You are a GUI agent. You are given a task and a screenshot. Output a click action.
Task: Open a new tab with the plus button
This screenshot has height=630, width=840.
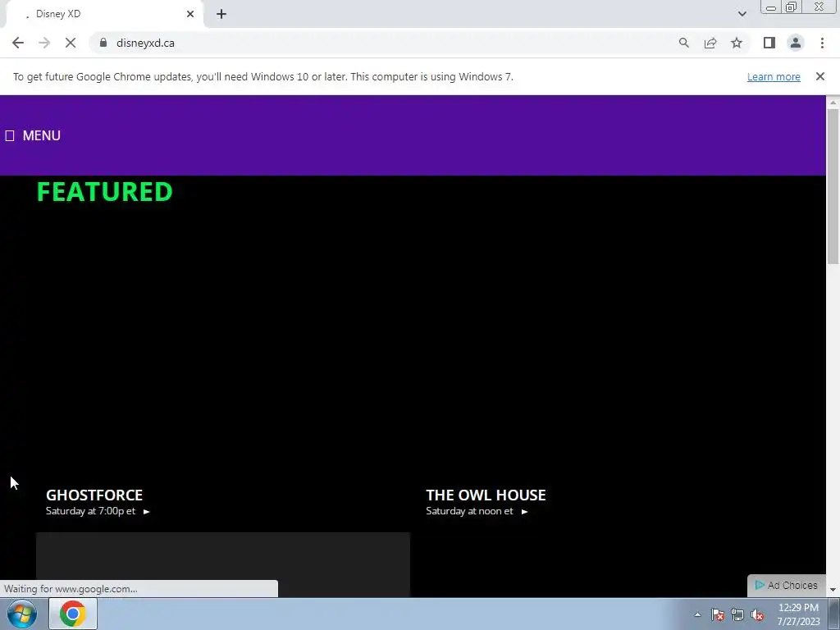(x=221, y=14)
